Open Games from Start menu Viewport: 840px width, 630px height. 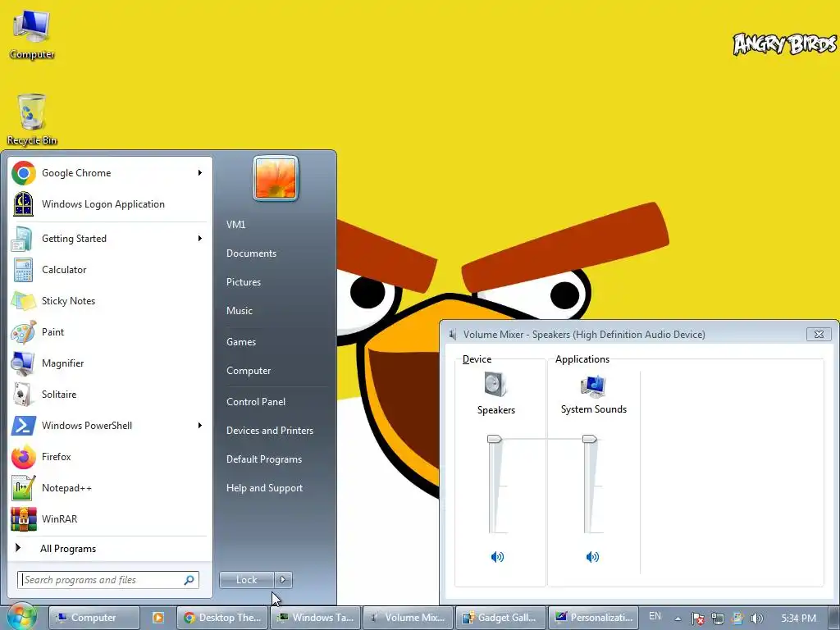click(241, 342)
